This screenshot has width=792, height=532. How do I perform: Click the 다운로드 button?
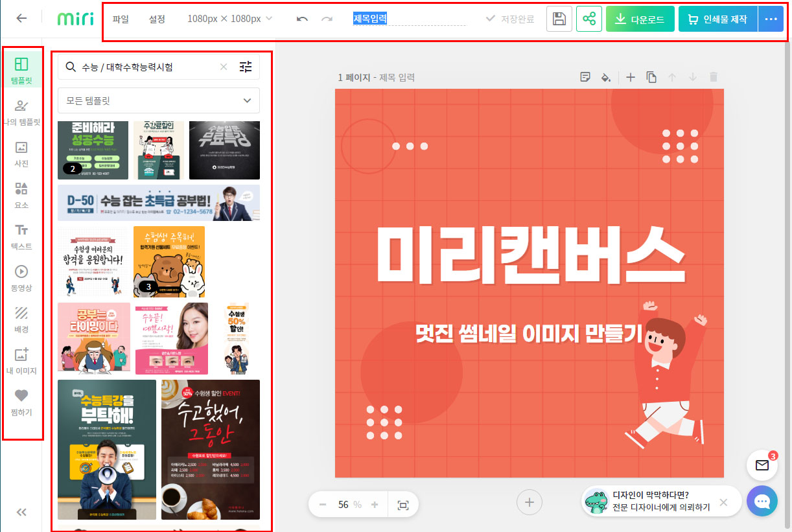click(640, 19)
